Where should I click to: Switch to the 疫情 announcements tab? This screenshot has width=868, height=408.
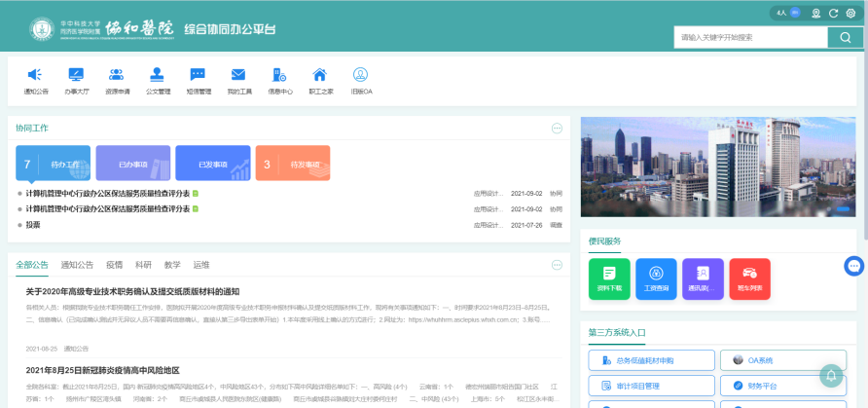114,265
